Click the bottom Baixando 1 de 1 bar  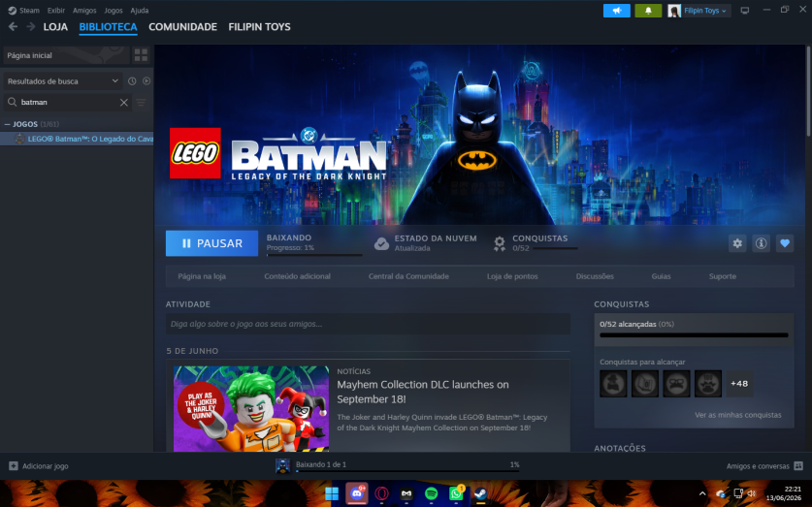[x=407, y=471]
